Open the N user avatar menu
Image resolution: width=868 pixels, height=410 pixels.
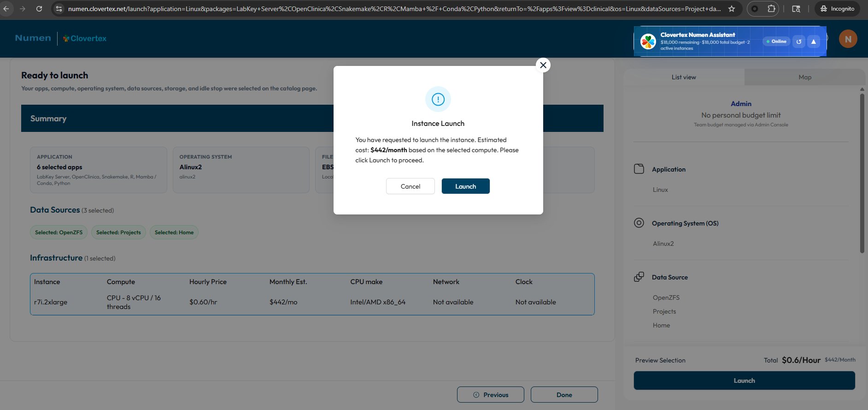click(848, 39)
